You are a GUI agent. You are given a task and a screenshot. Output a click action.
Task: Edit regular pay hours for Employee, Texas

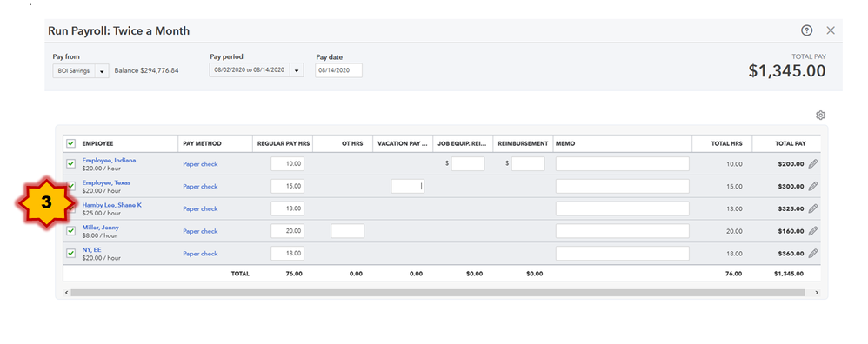[287, 187]
